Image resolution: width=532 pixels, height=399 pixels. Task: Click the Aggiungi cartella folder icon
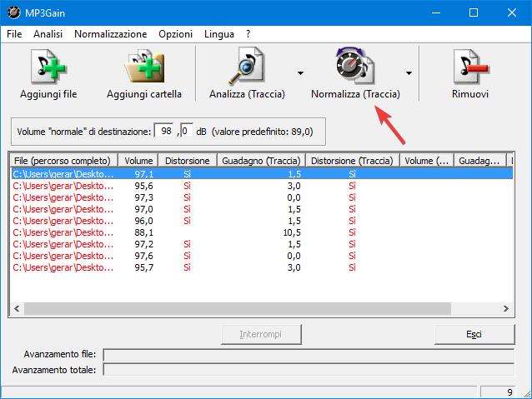pos(144,66)
